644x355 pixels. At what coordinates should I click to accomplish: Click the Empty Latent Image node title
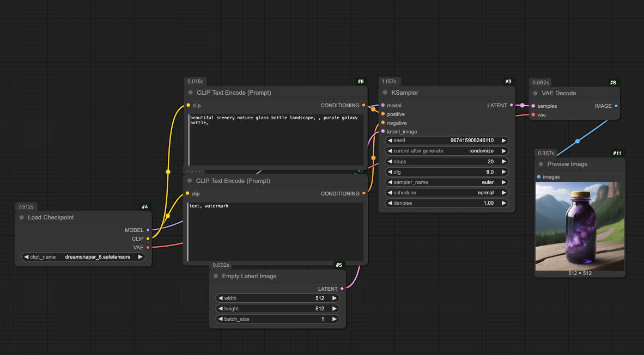click(250, 276)
